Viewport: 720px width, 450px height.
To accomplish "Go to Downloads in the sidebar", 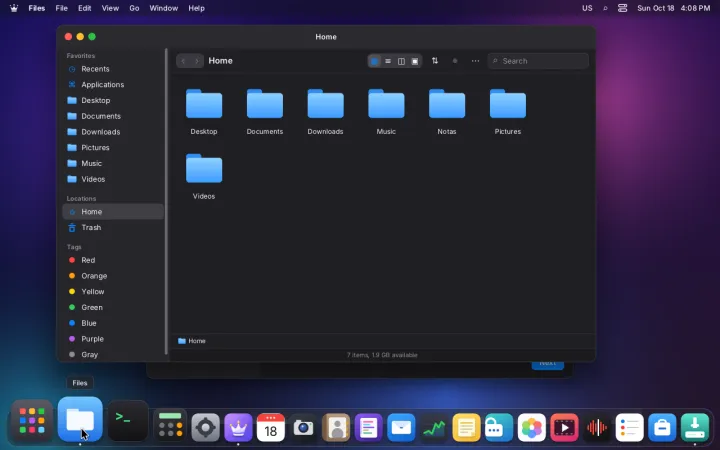I will 113,132.
